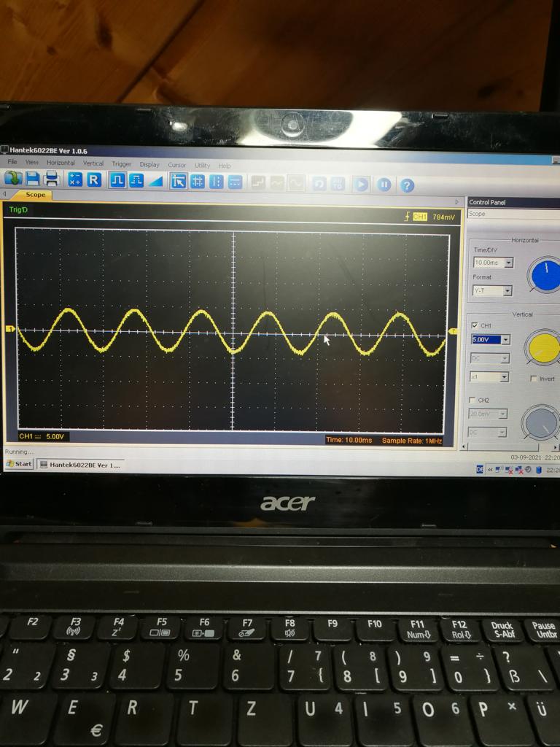Click the greyed step waveform icon

(258, 183)
